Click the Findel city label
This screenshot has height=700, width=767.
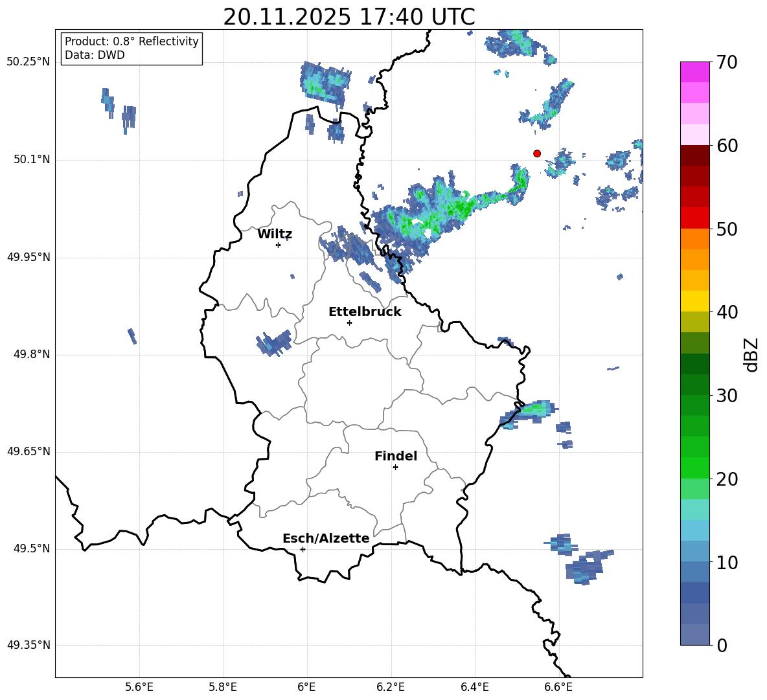[x=396, y=456]
